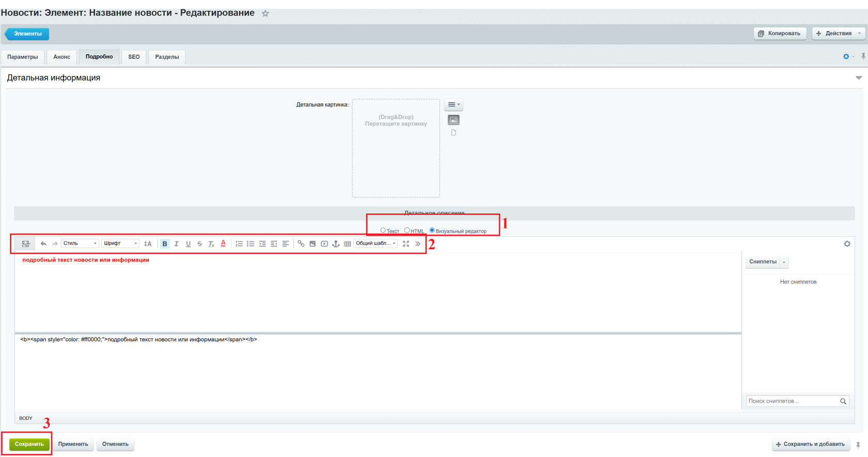
Task: Open the Стиль dropdown
Action: coord(80,243)
